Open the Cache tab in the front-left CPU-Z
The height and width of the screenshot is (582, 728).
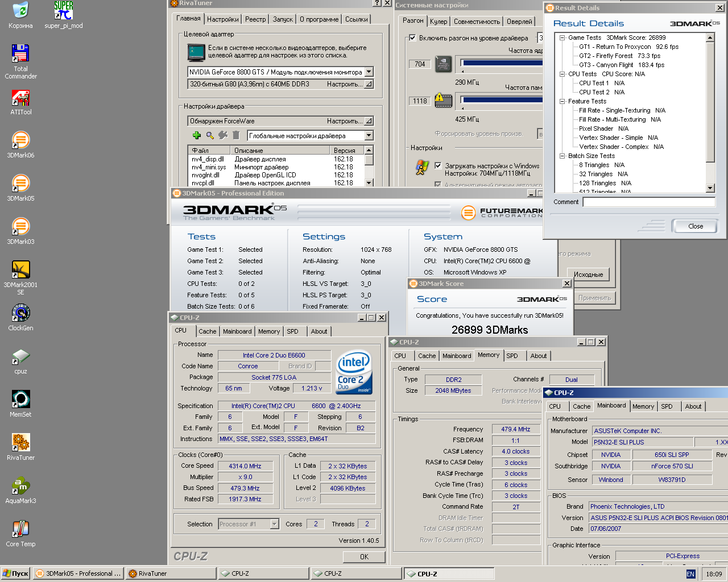click(208, 331)
